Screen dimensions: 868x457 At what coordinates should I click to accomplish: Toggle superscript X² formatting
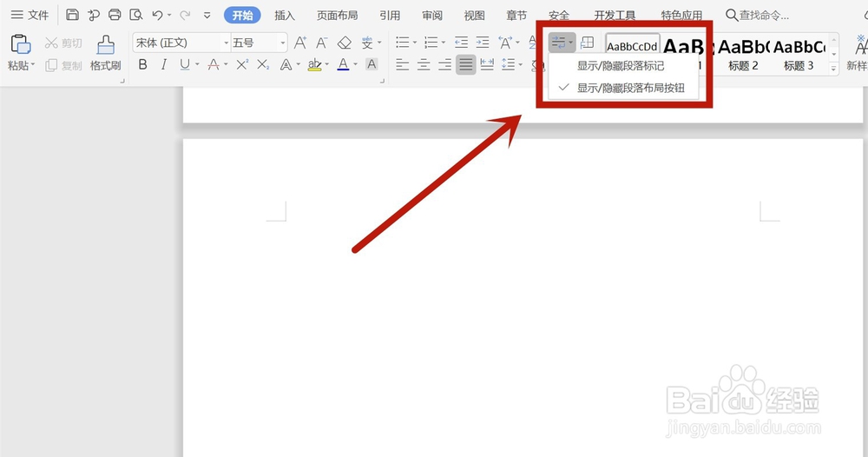tap(242, 65)
